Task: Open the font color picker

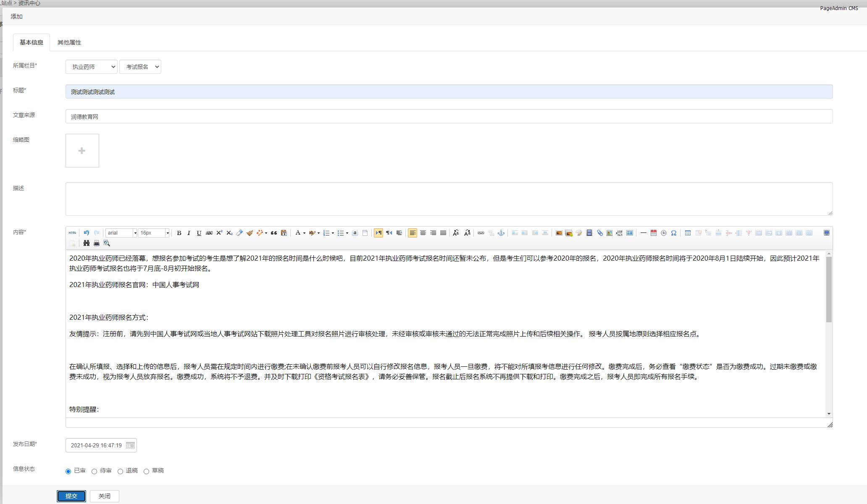Action: coord(298,233)
